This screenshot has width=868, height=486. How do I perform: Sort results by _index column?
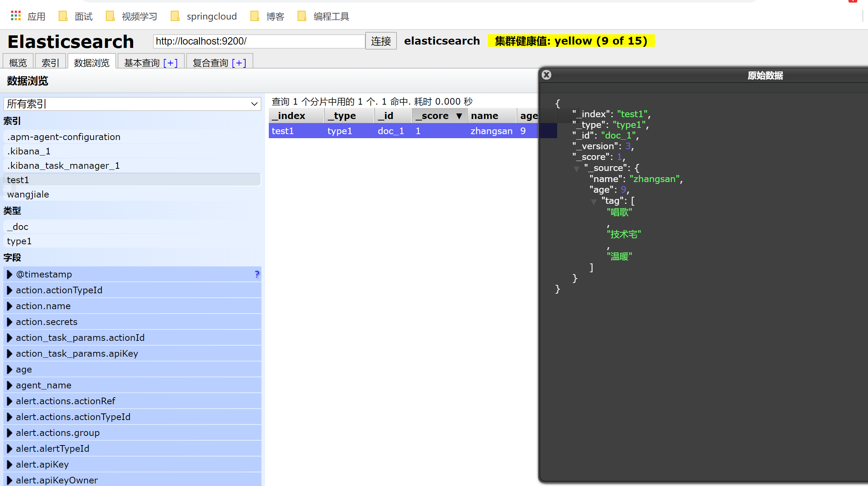click(x=296, y=116)
